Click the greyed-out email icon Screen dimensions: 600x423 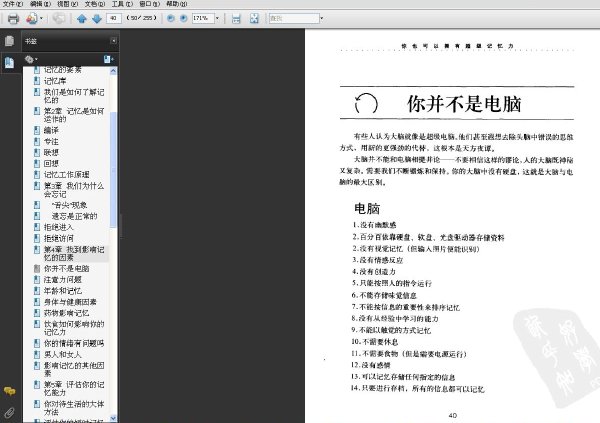59,18
